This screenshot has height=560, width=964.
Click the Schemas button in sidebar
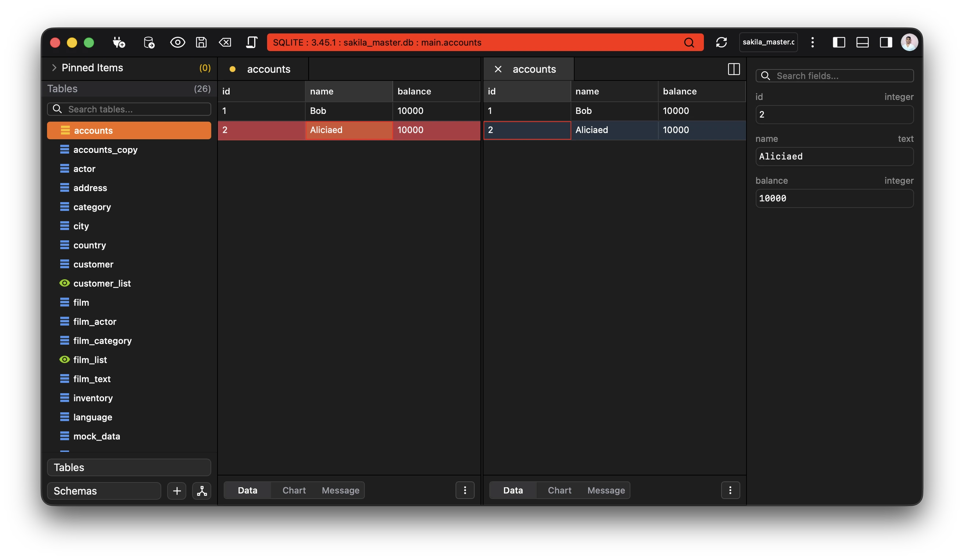coord(104,491)
